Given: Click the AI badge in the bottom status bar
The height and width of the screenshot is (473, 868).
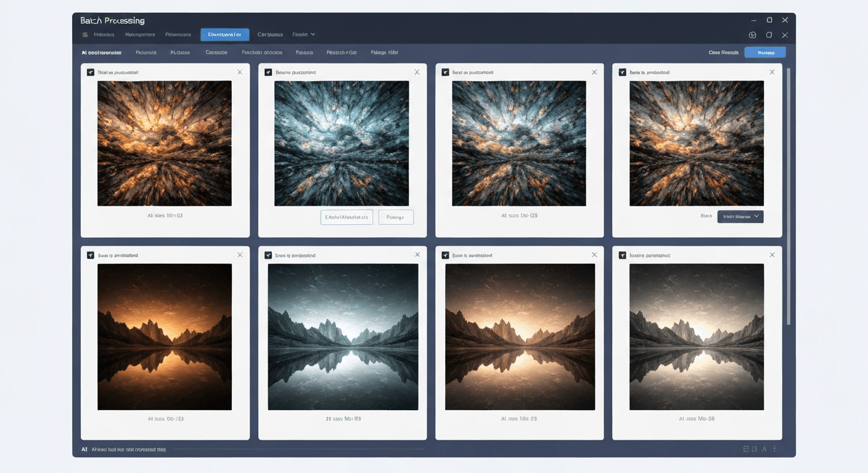Looking at the screenshot, I should (84, 449).
